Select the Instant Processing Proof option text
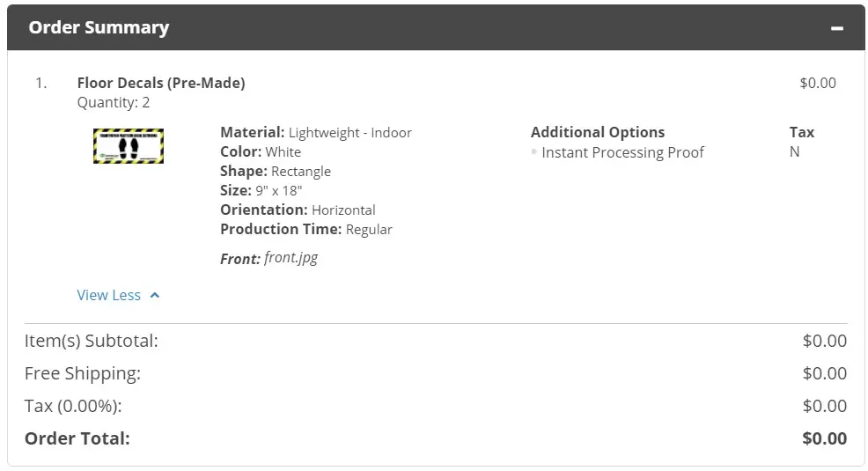The width and height of the screenshot is (868, 471). click(x=622, y=152)
